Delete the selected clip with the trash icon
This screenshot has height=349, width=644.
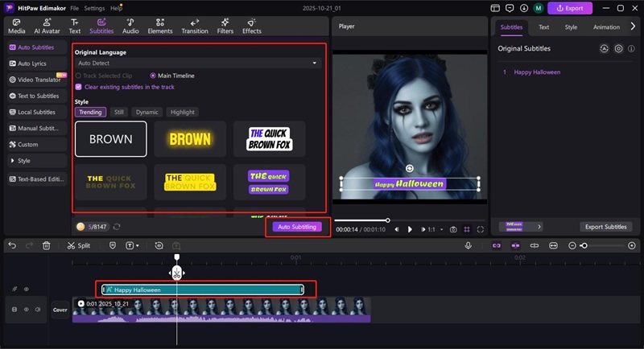(x=47, y=245)
